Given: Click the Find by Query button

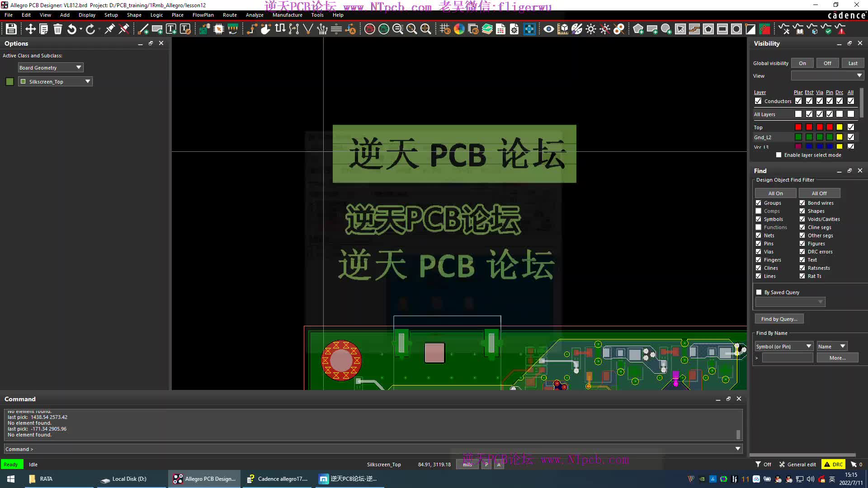Looking at the screenshot, I should (779, 319).
